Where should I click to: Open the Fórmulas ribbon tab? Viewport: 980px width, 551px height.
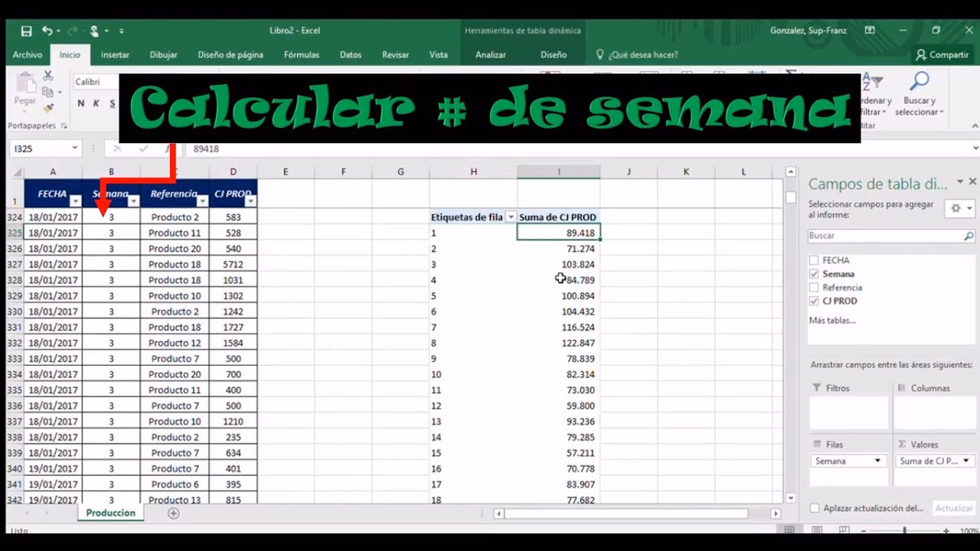click(x=301, y=54)
